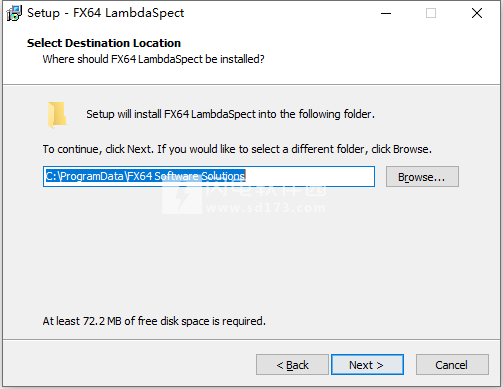Minimize the Setup window

pyautogui.click(x=386, y=13)
